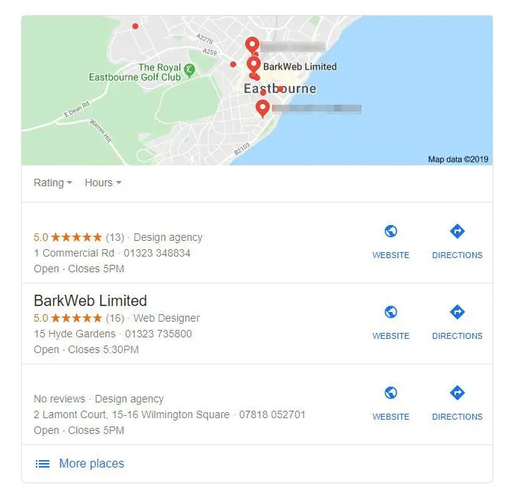The image size is (512, 493).
Task: Click the More places list icon
Action: coord(43,464)
